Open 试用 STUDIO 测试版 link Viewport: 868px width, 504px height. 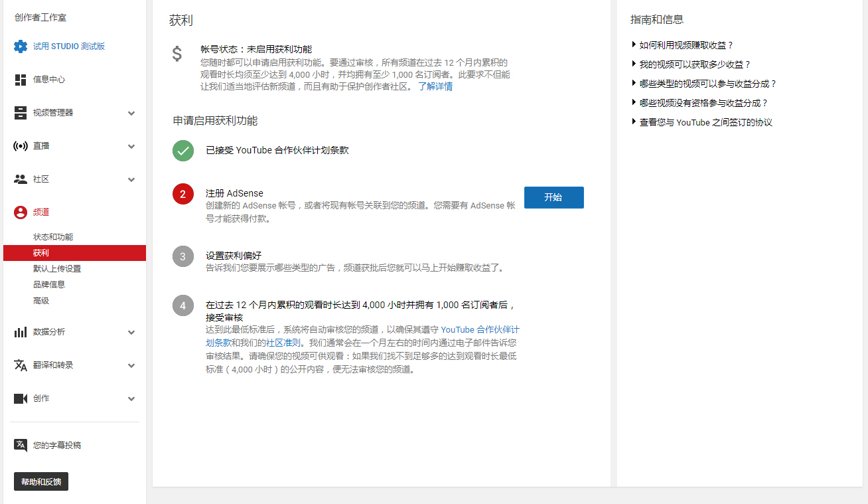click(69, 46)
